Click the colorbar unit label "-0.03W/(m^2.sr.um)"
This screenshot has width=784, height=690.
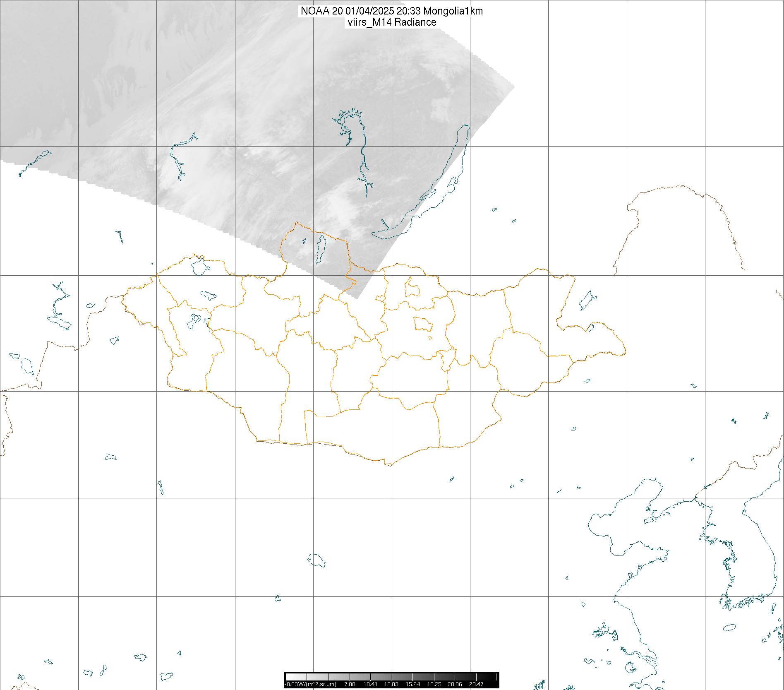click(x=311, y=684)
